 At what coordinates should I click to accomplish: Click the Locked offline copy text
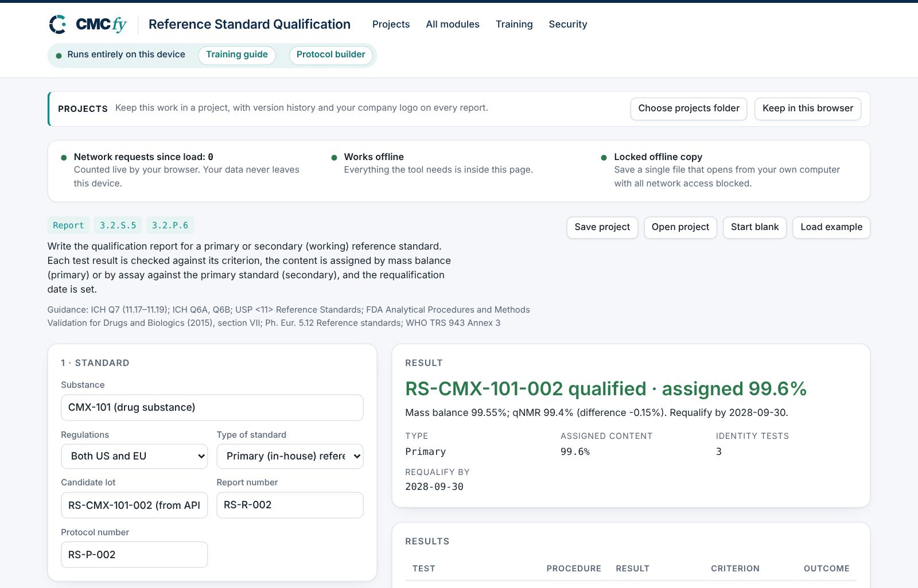click(x=658, y=157)
